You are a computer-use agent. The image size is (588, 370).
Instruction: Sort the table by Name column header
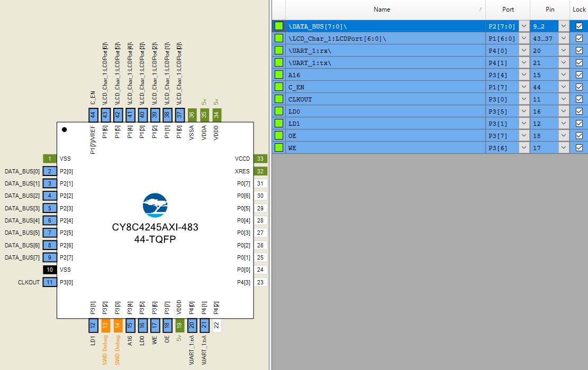coord(385,10)
